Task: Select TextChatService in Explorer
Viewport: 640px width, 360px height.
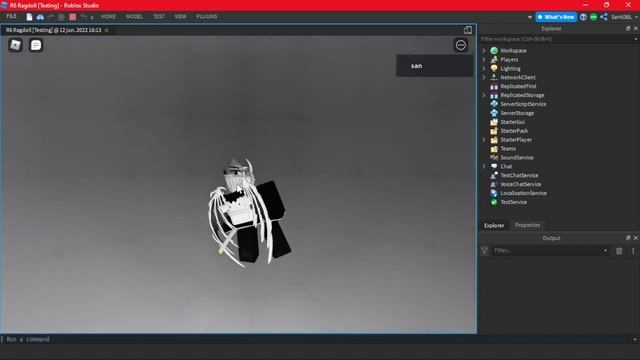Action: pos(519,176)
